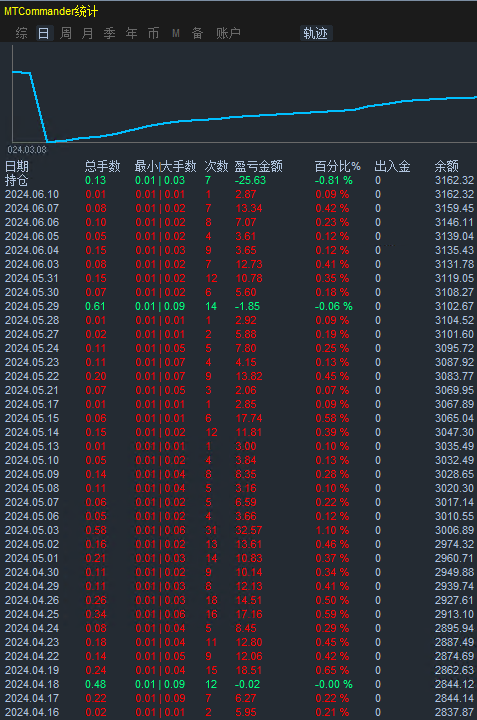Click the 次数 column header
This screenshot has height=720, width=477.
[216, 166]
